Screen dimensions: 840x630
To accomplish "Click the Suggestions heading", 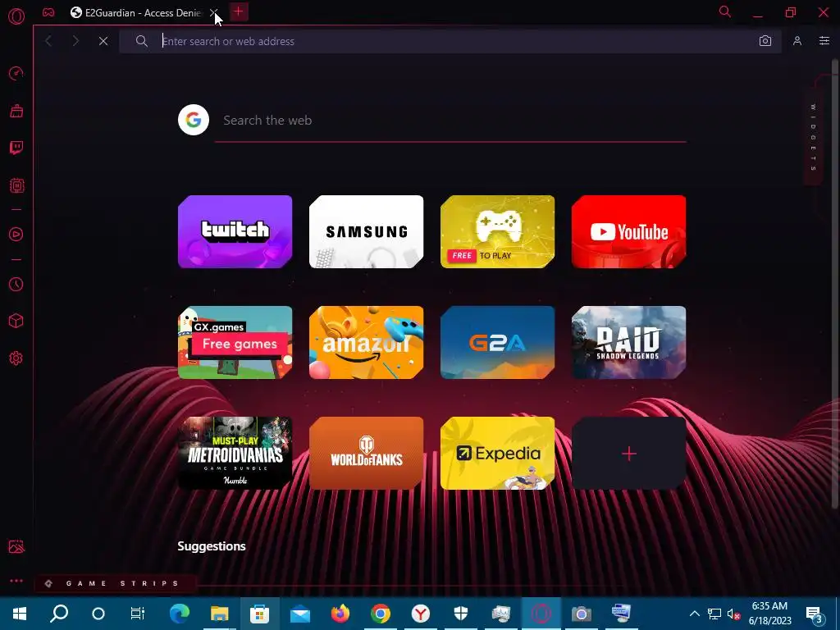I will pos(212,546).
